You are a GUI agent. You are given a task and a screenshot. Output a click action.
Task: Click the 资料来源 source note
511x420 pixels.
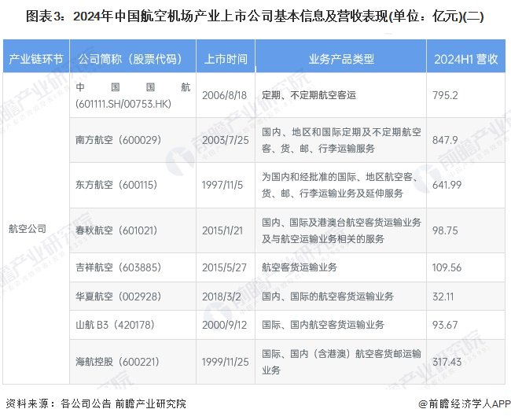tap(96, 403)
